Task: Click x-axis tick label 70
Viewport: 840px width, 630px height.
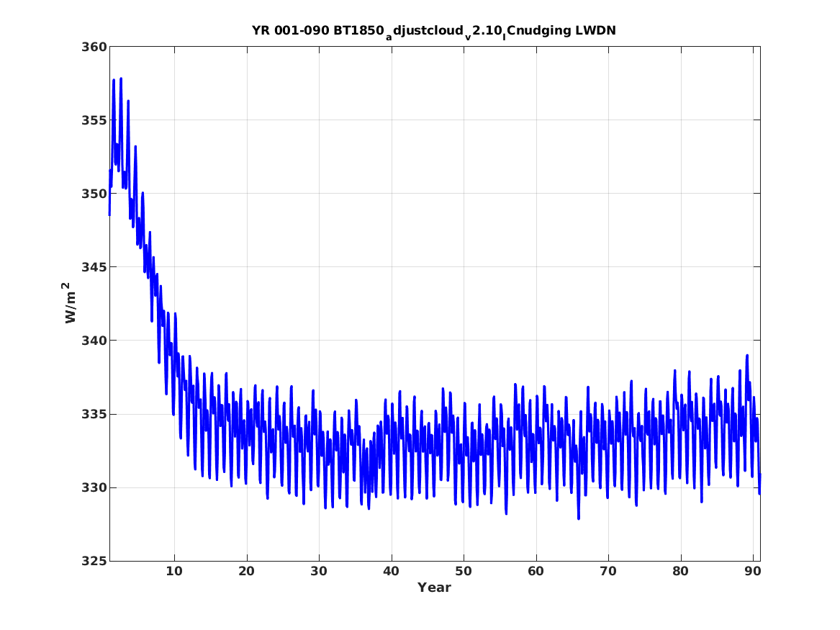Action: click(x=608, y=572)
